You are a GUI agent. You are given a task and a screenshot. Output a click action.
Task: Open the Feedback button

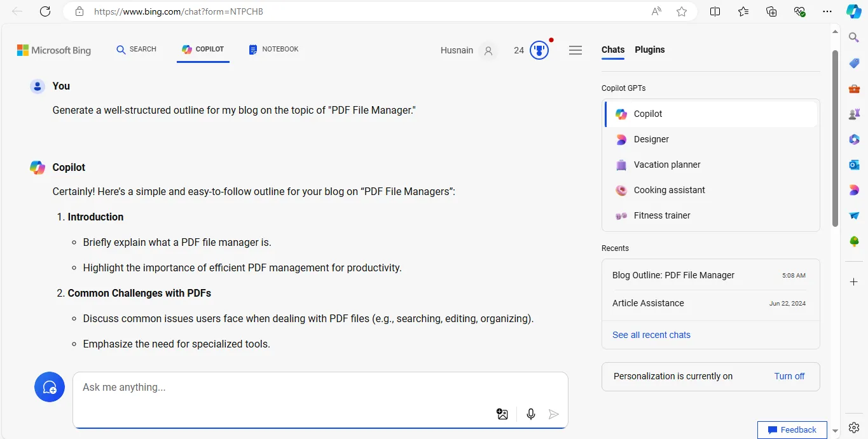point(792,430)
